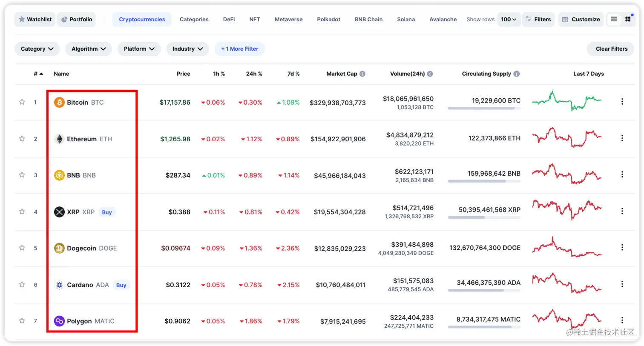Switch to Cryptocurrencies tab
644x346 pixels.
142,19
